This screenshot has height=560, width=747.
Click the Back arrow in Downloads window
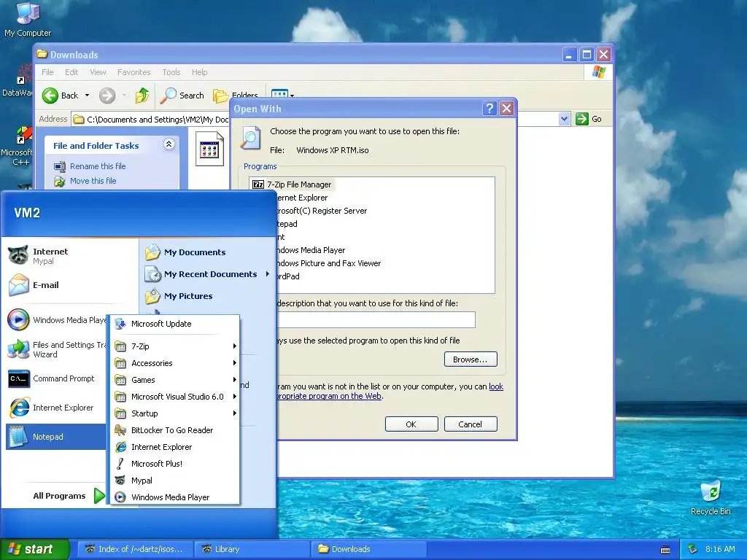pos(60,96)
